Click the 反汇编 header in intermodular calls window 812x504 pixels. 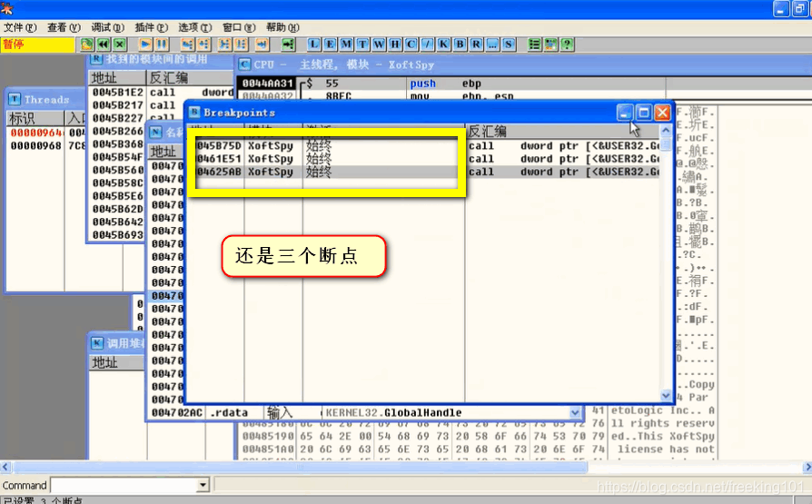(190, 78)
